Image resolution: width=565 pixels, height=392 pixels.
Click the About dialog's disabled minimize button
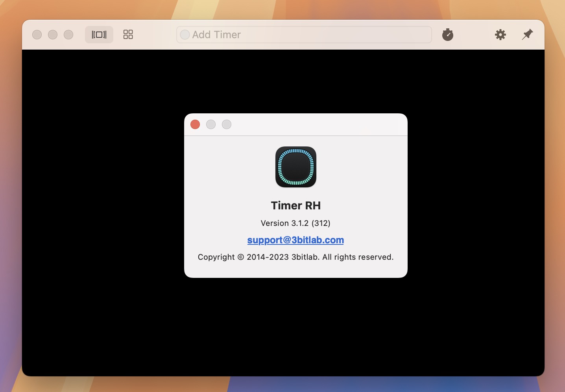[x=211, y=124]
